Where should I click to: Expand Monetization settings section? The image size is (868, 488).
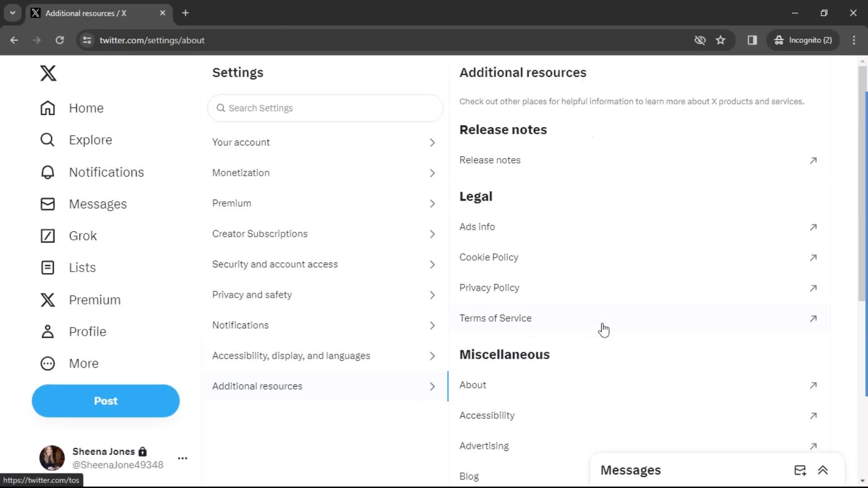(x=324, y=173)
